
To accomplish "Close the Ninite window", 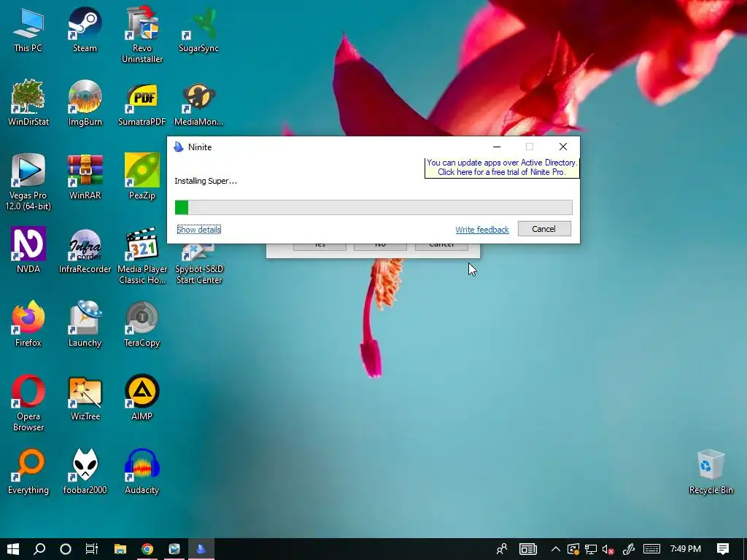I will [x=563, y=147].
